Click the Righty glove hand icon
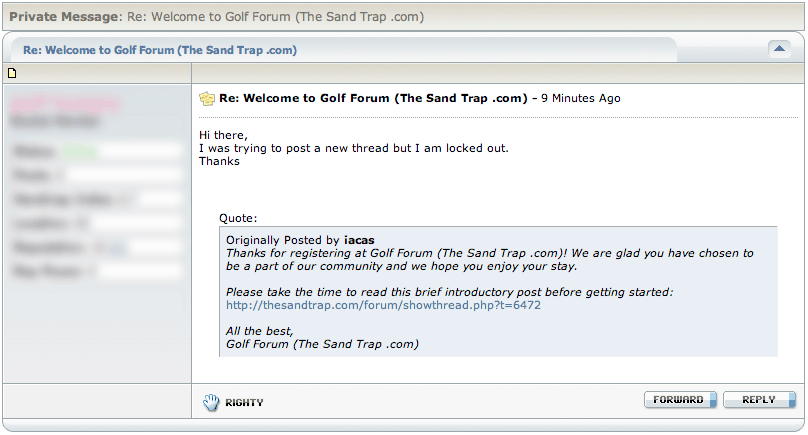Screen dimensions: 808x435 [211, 402]
